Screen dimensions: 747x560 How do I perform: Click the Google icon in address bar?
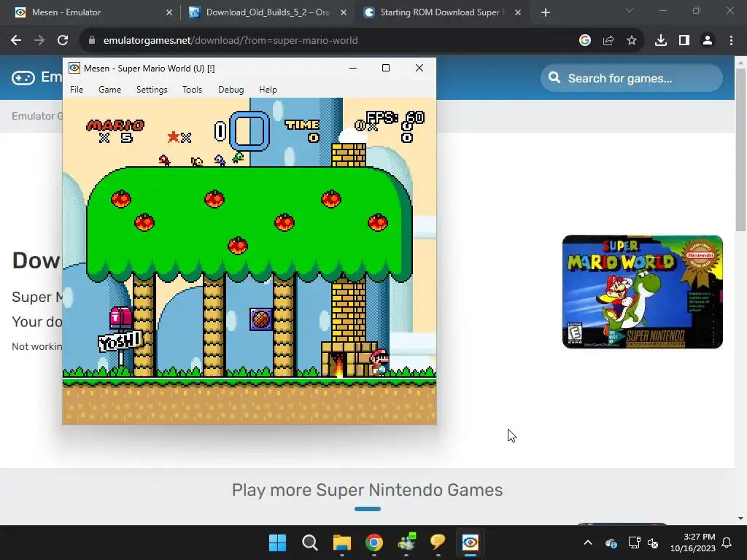pyautogui.click(x=585, y=41)
